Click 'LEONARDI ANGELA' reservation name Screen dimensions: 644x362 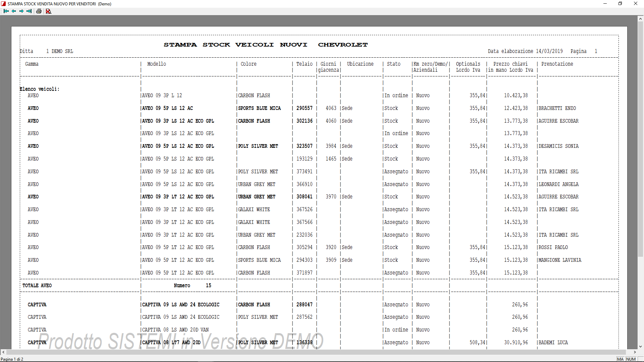coord(558,184)
